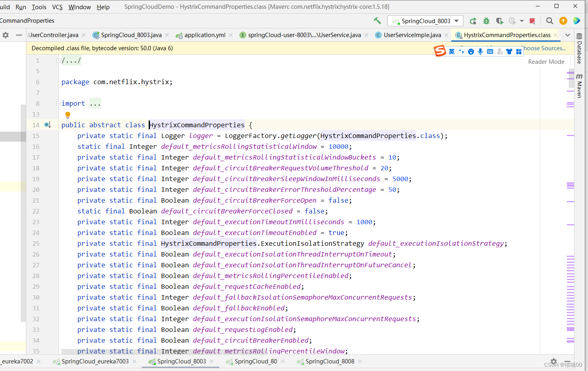Screen dimensions: 588x371
Task: Open Search Everywhere magnifier icon
Action: [550, 21]
